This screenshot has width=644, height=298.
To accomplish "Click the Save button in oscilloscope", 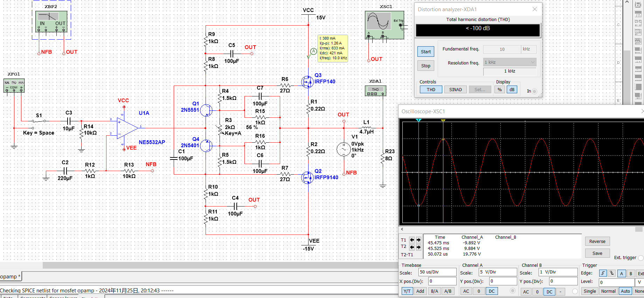I will (x=597, y=253).
